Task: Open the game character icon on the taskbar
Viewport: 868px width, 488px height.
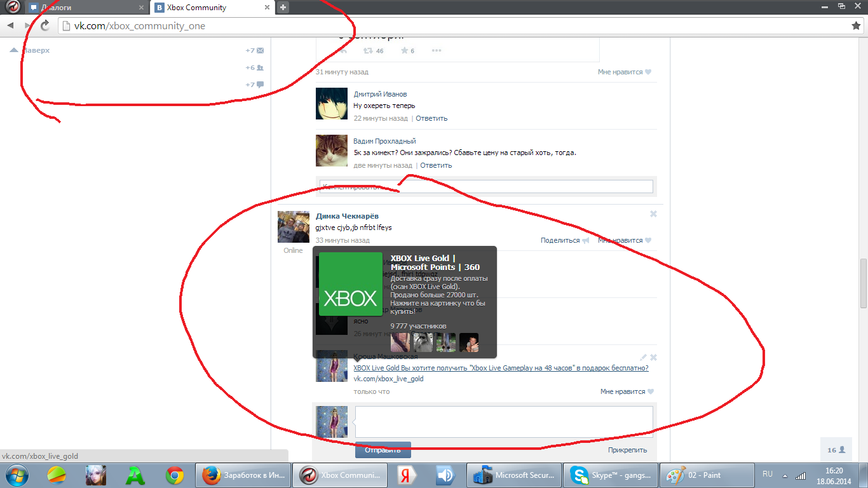Action: [96, 475]
